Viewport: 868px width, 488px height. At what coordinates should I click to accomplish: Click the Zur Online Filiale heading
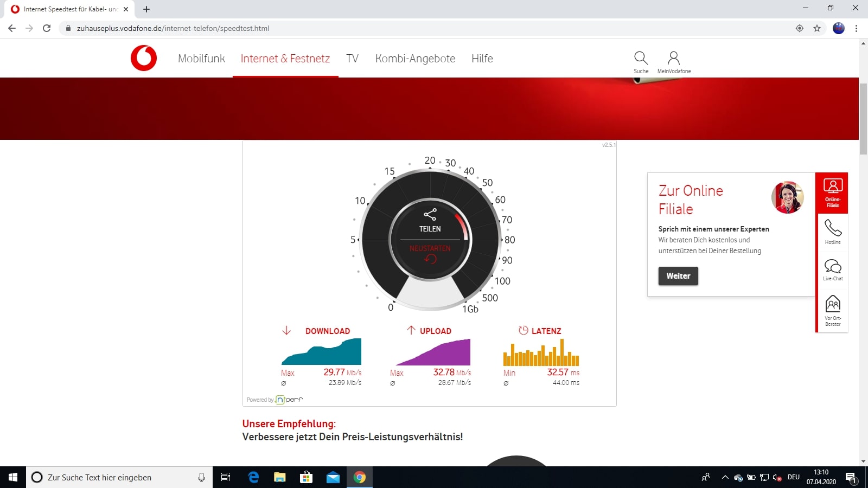pyautogui.click(x=691, y=200)
